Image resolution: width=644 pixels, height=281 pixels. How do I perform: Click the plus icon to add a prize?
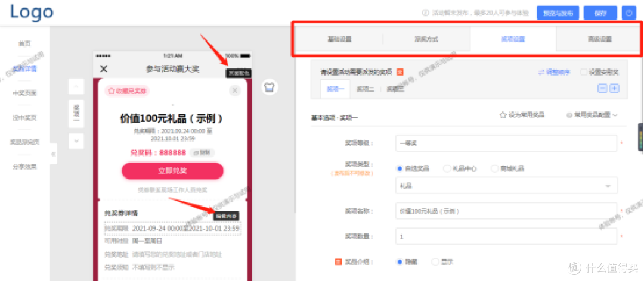point(614,88)
